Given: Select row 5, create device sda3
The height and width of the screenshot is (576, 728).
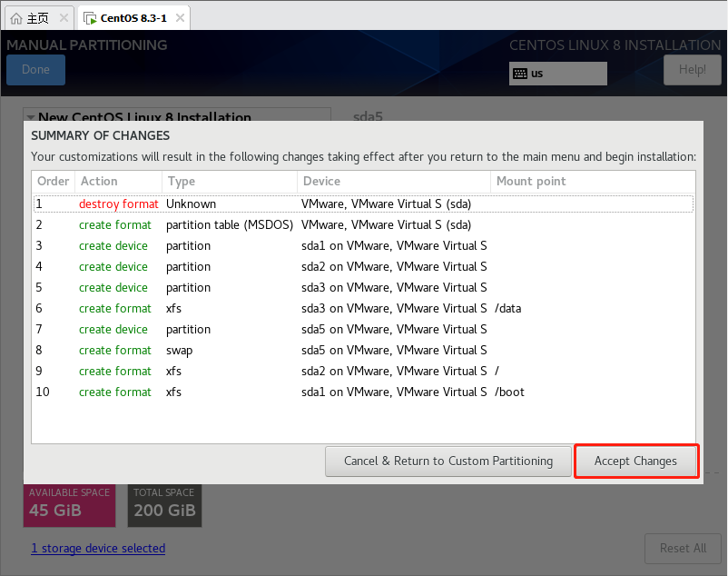Looking at the screenshot, I should pos(363,287).
